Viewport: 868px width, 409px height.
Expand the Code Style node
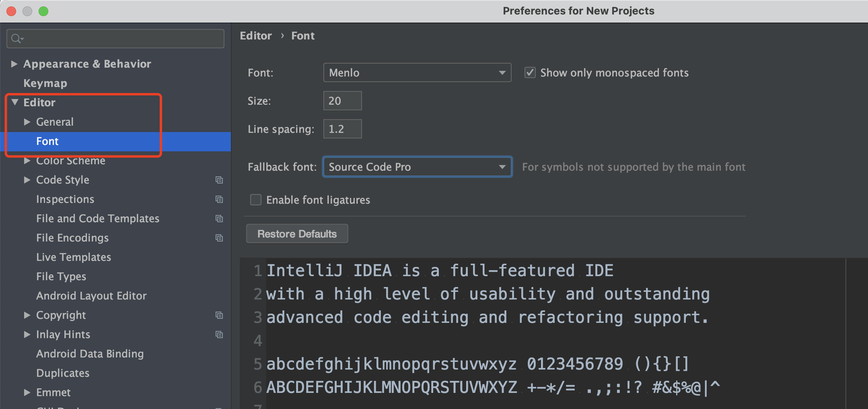tap(27, 180)
